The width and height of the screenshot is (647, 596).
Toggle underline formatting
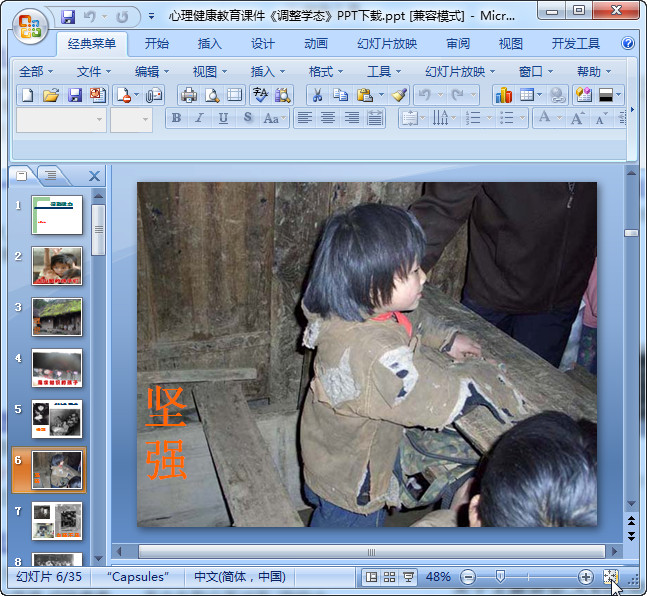[223, 118]
